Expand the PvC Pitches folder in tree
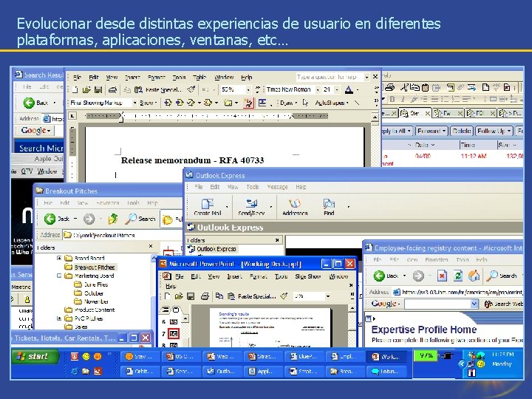This screenshot has height=399, width=532. pos(59,318)
